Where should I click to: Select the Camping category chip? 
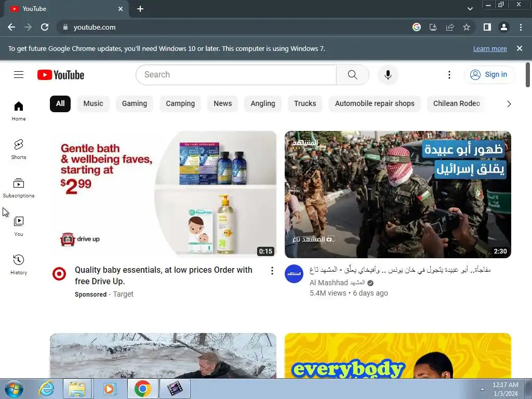pyautogui.click(x=180, y=104)
